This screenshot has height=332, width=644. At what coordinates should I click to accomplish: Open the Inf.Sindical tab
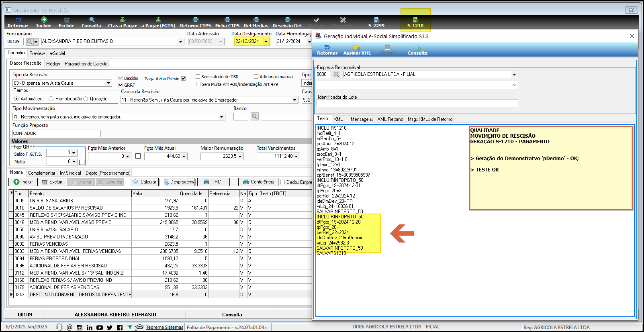pyautogui.click(x=70, y=173)
